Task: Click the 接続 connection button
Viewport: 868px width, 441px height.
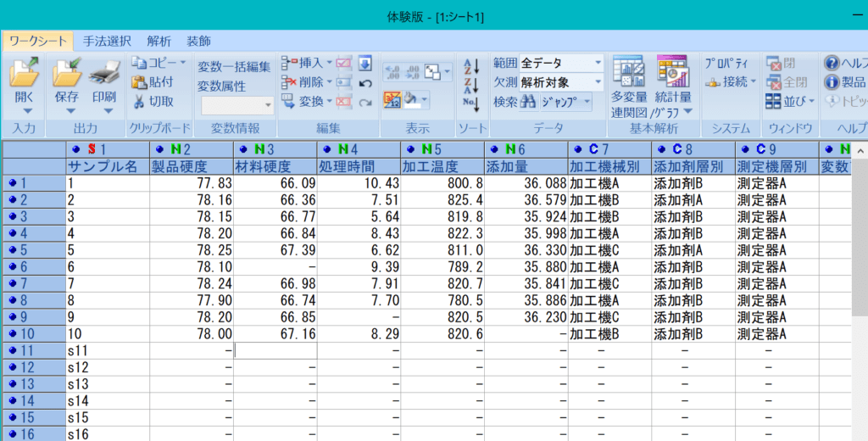Action: [x=730, y=82]
